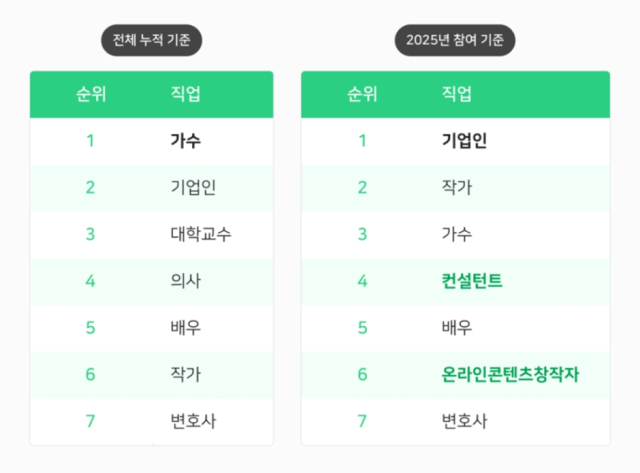
Task: Click 순위 header in the 2025 table
Action: click(x=362, y=95)
